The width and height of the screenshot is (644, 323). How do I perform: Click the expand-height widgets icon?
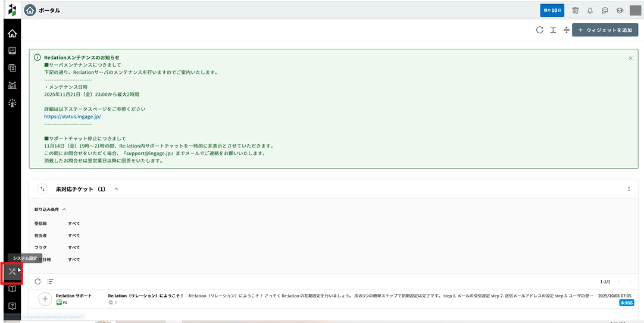pyautogui.click(x=553, y=30)
